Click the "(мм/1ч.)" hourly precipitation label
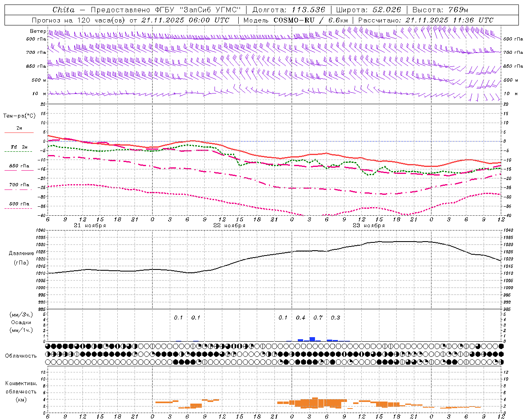525x420 pixels. click(21, 330)
